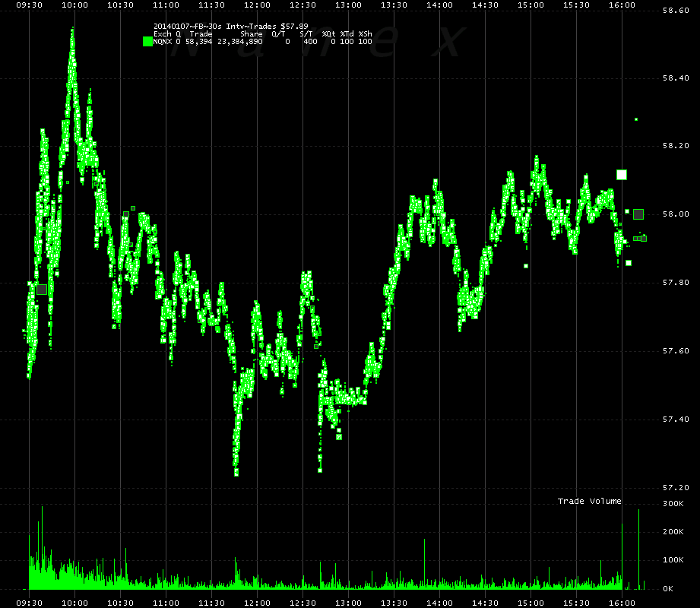
Task: Click 11:30 on the bottom time axis
Action: tap(211, 603)
